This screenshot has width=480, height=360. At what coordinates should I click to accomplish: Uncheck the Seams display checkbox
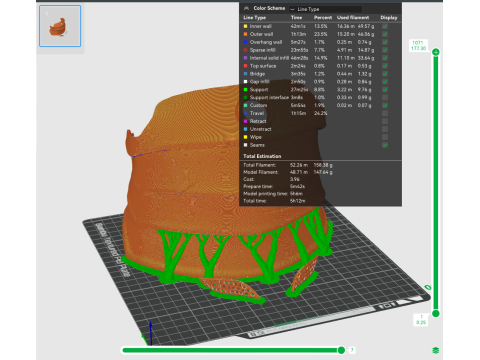coord(385,145)
